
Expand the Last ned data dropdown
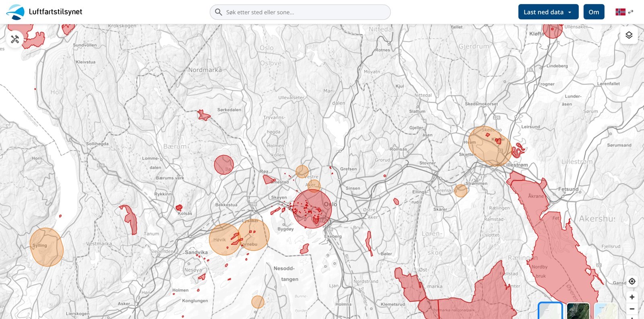(548, 12)
